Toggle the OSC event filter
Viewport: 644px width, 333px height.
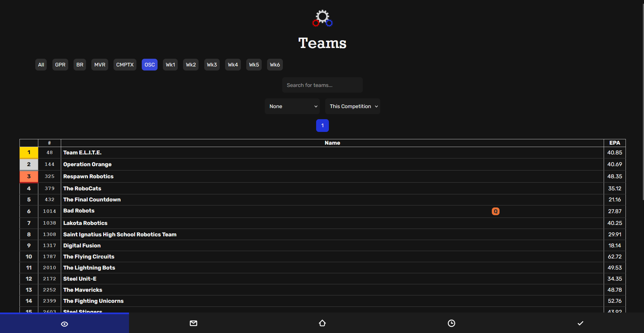[x=149, y=65]
